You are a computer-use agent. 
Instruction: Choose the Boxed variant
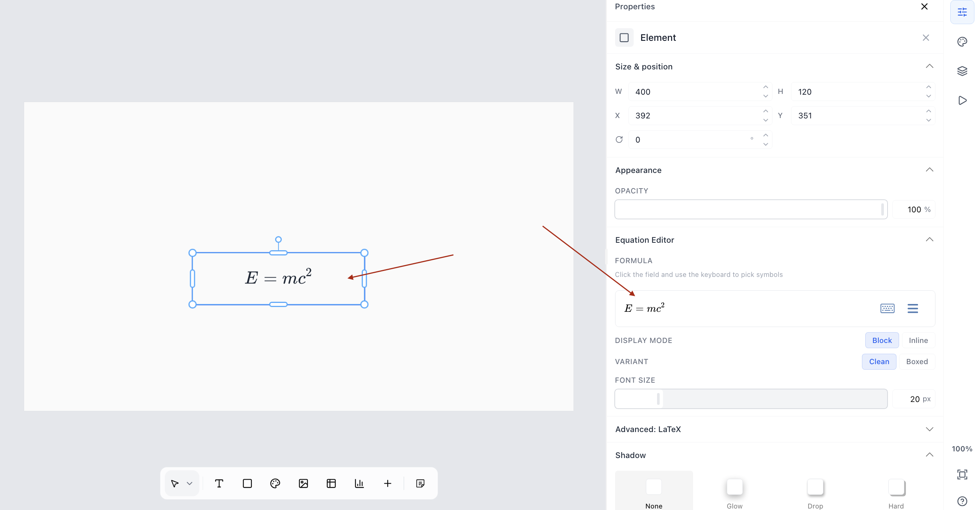(917, 362)
